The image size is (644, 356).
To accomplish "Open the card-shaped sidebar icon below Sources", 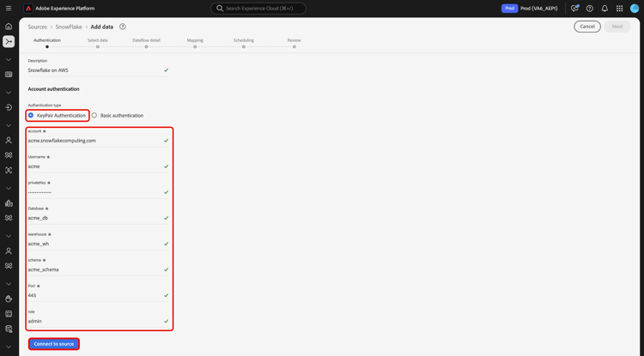I will click(x=9, y=75).
